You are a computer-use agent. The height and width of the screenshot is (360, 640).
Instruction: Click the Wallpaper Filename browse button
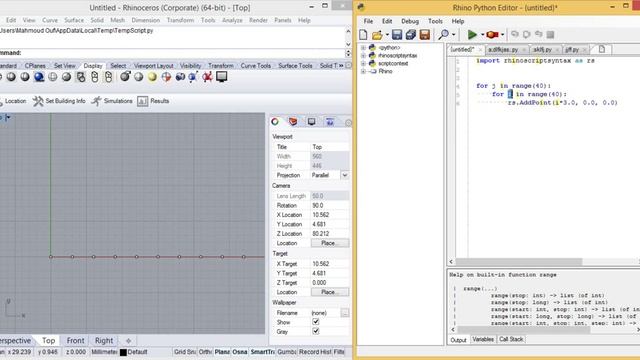coord(345,313)
